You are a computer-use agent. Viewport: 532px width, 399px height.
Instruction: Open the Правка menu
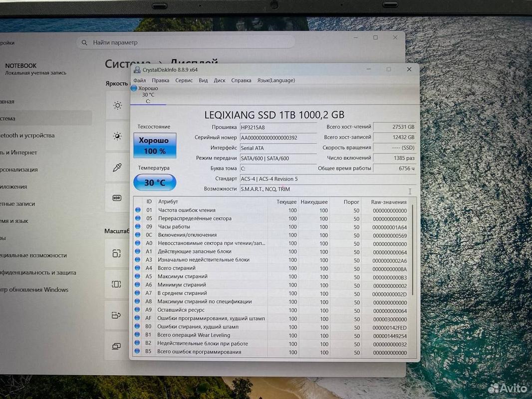pyautogui.click(x=161, y=80)
